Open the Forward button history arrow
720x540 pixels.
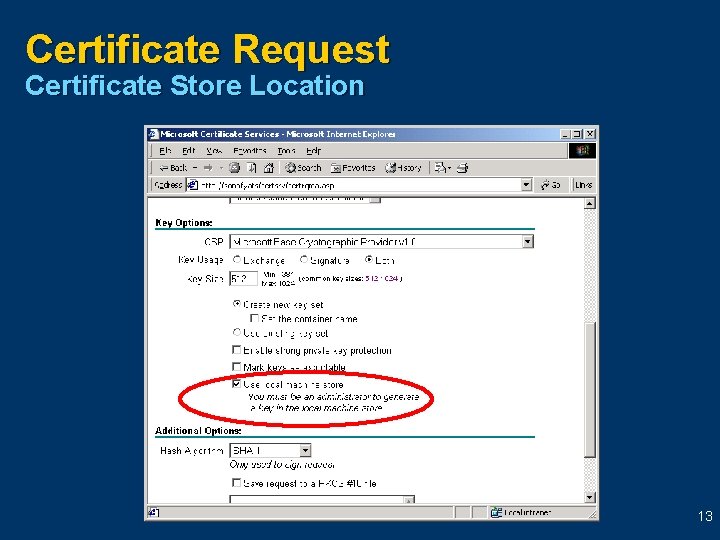coord(221,168)
